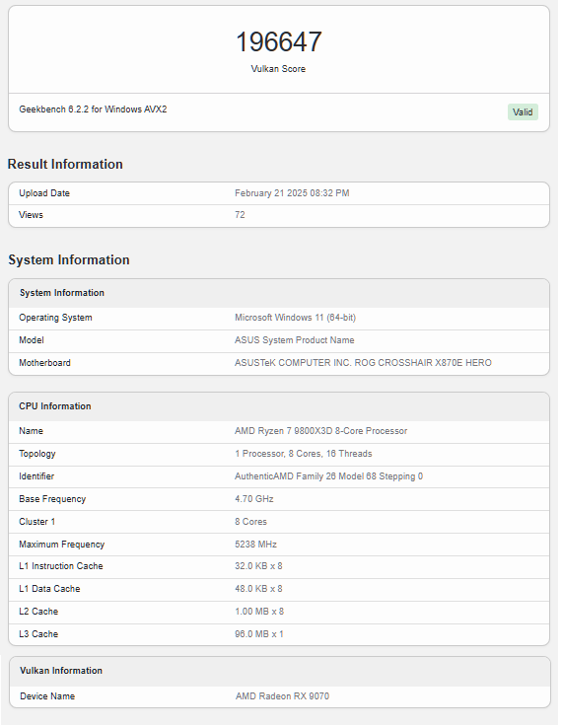Click the Identifier label
Viewport: 562px width, 728px height.
click(36, 476)
